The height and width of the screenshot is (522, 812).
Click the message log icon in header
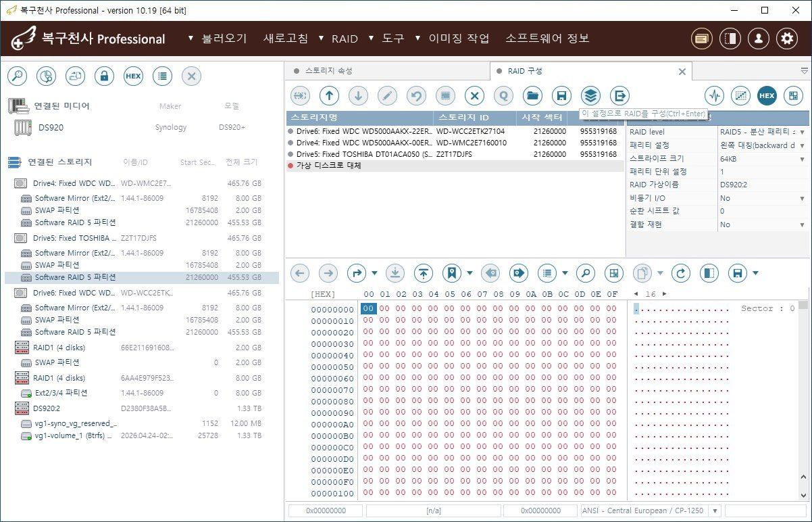tap(702, 39)
